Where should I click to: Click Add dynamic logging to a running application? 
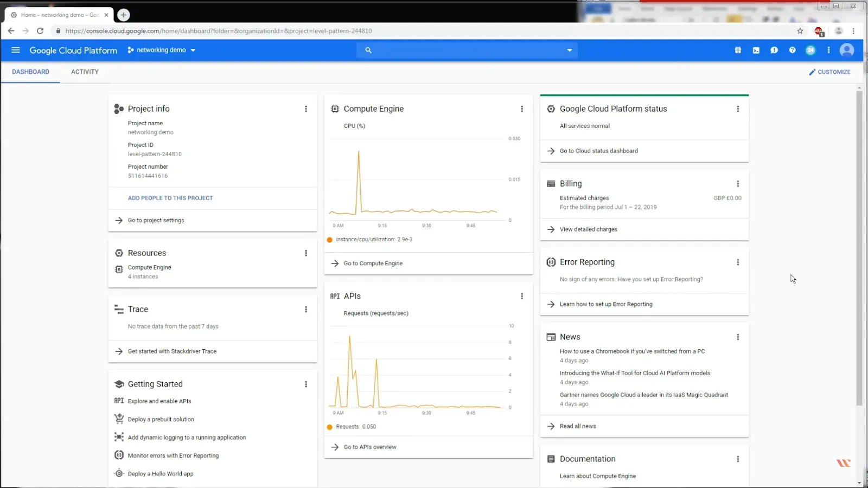(187, 438)
